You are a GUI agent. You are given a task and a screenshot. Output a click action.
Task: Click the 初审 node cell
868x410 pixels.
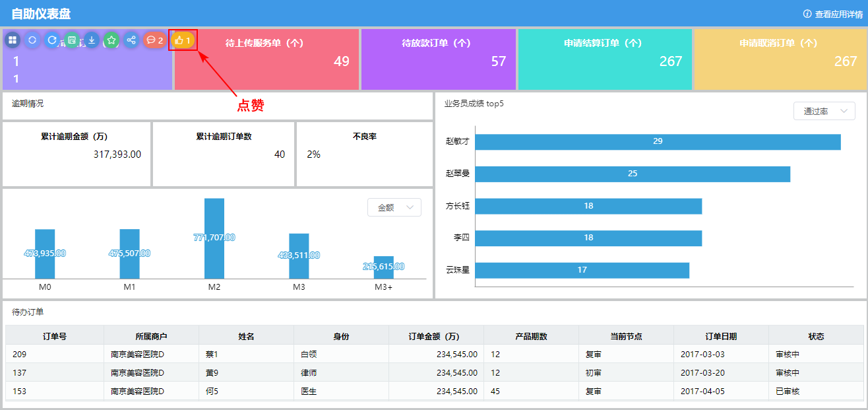tap(626, 372)
